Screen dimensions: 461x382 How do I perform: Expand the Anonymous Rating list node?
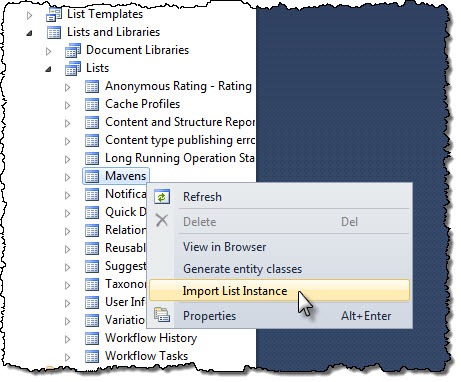[x=68, y=87]
